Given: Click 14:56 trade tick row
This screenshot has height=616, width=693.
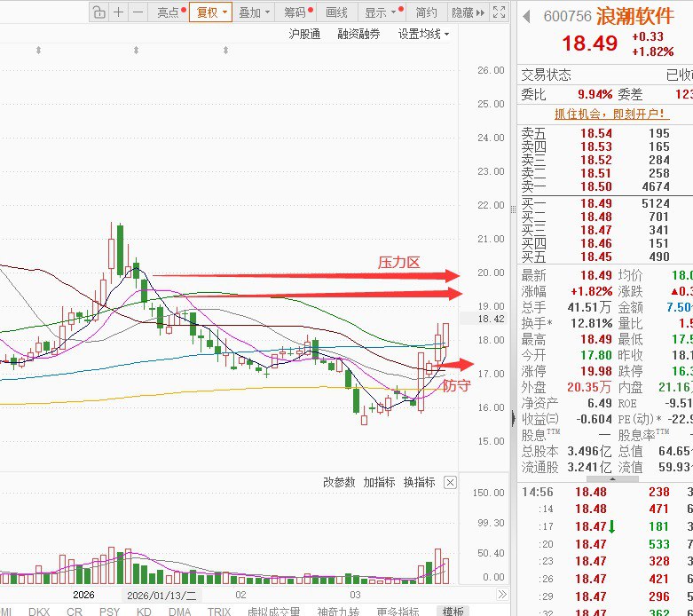Looking at the screenshot, I should pos(607,492).
